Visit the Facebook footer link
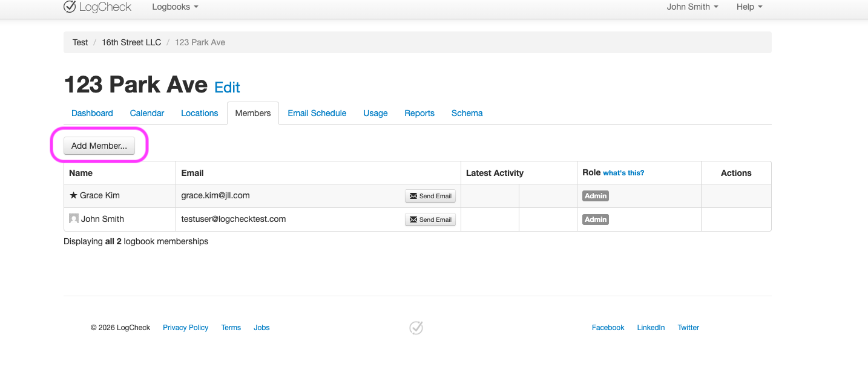This screenshot has width=868, height=367. pyautogui.click(x=608, y=328)
